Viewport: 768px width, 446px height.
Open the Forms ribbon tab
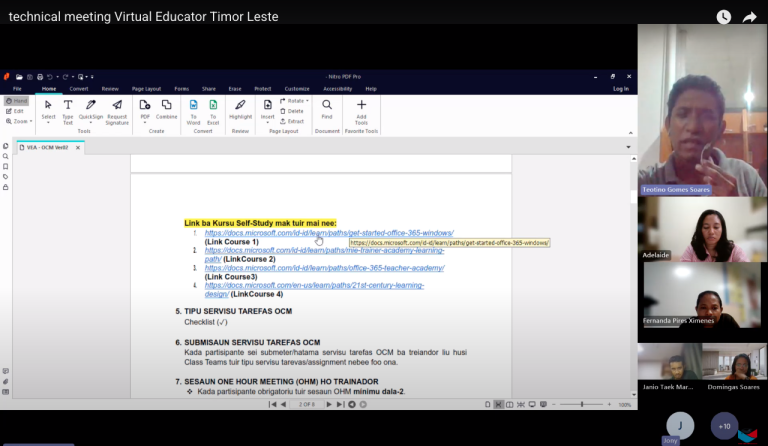pyautogui.click(x=181, y=89)
